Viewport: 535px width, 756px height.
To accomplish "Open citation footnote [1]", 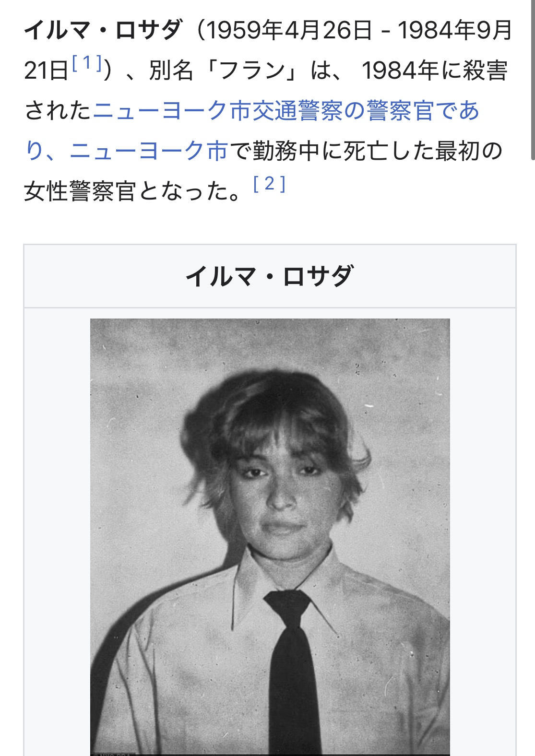I will point(87,63).
